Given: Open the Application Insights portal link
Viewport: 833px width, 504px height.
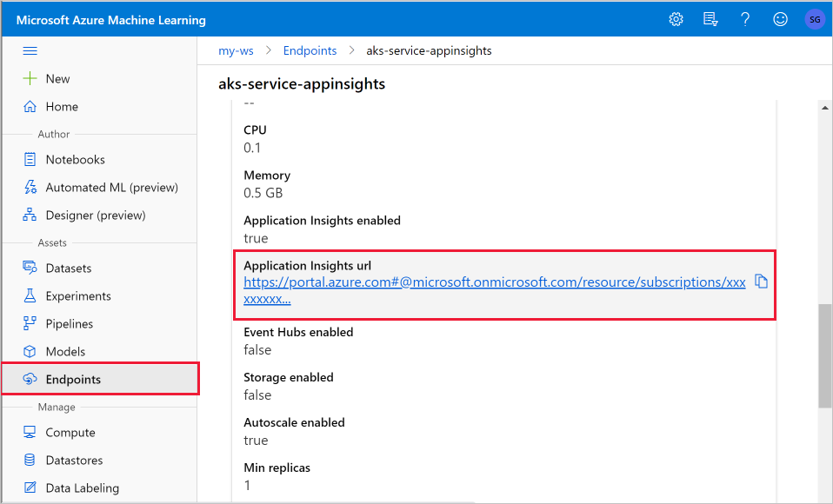Looking at the screenshot, I should tap(495, 282).
